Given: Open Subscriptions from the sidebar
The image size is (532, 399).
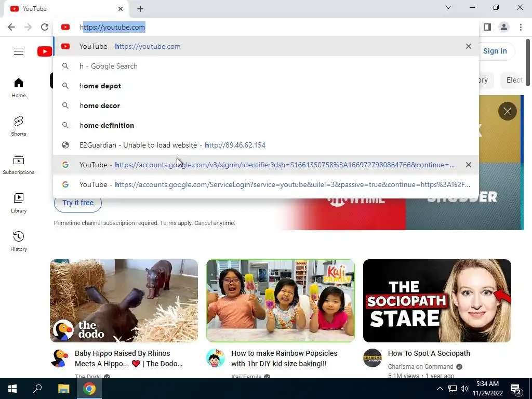Looking at the screenshot, I should (x=19, y=165).
